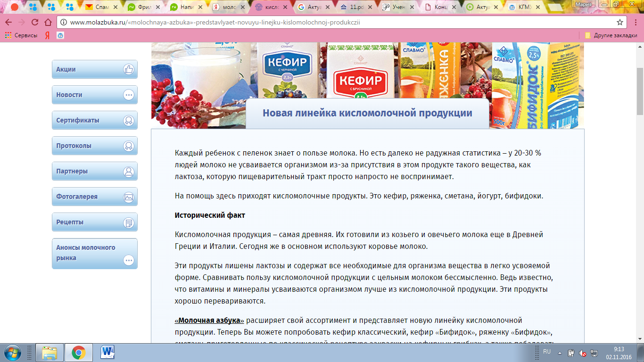Click the person icon on Партнеры
Viewport: 644px width, 362px height.
pyautogui.click(x=129, y=171)
